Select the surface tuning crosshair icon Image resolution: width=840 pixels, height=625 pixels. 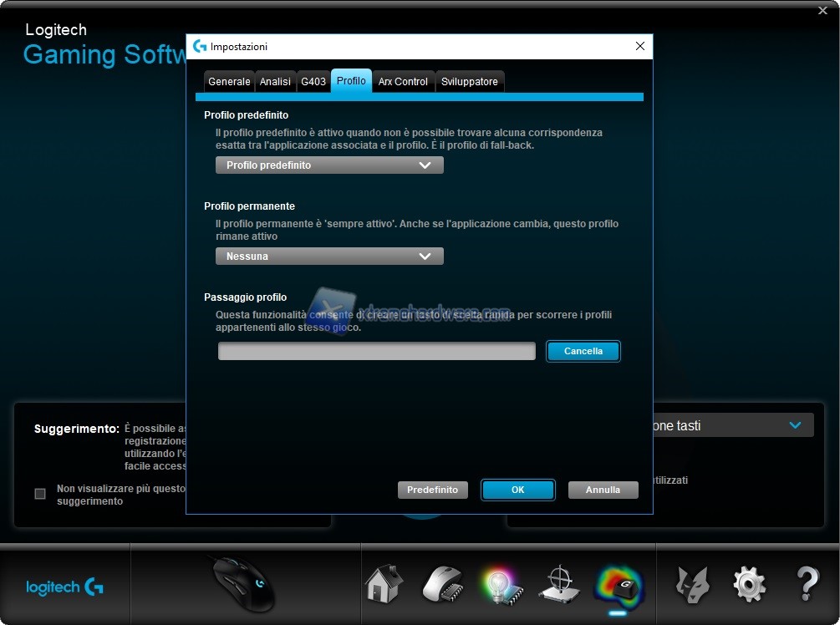point(557,583)
